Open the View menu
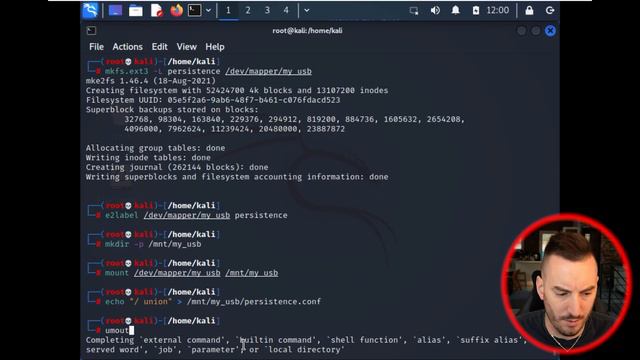640x360 pixels. pos(187,47)
